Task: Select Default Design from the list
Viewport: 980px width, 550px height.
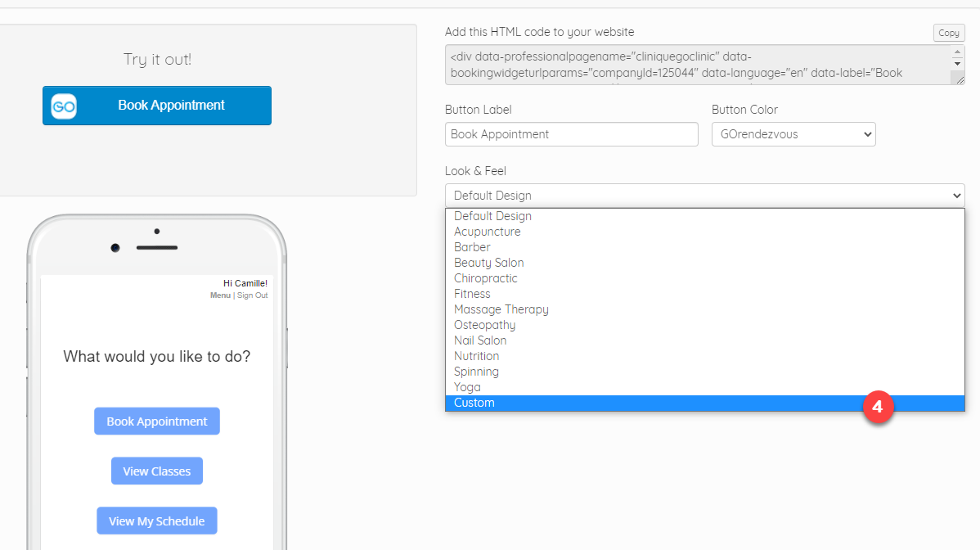Action: point(704,216)
